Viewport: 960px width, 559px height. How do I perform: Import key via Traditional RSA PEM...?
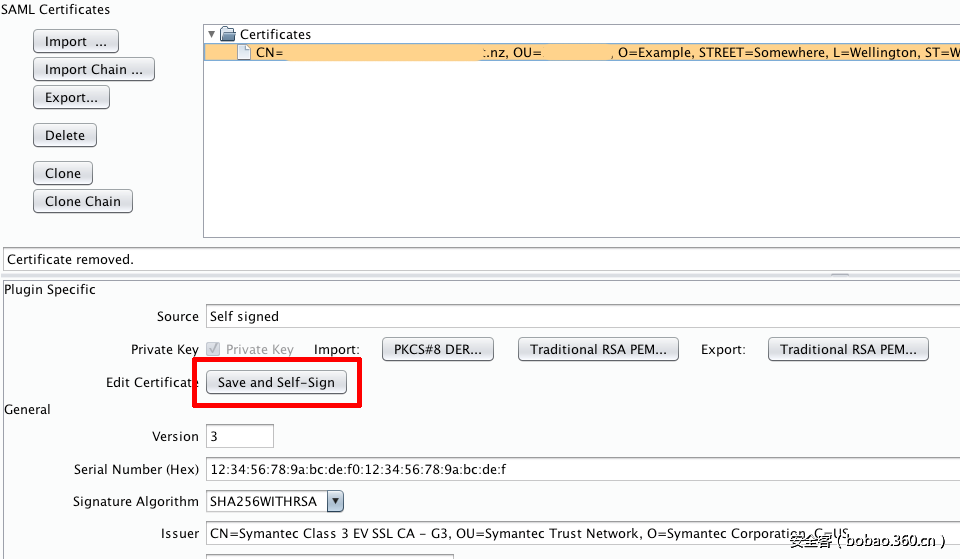pos(598,349)
